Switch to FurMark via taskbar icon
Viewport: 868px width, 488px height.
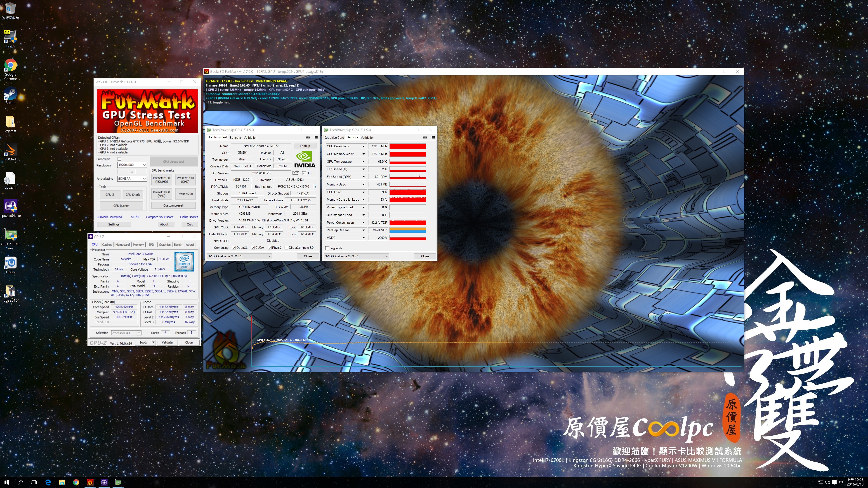point(90,482)
